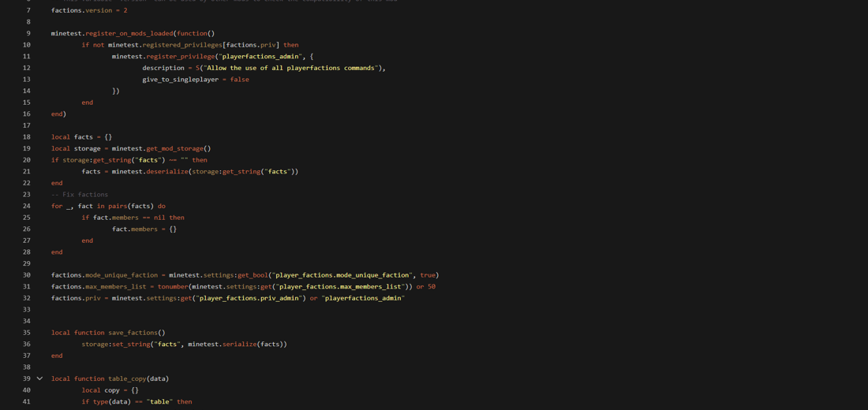Viewport: 868px width, 410px height.
Task: Click the register_on_mods_loaded function name
Action: coord(129,33)
